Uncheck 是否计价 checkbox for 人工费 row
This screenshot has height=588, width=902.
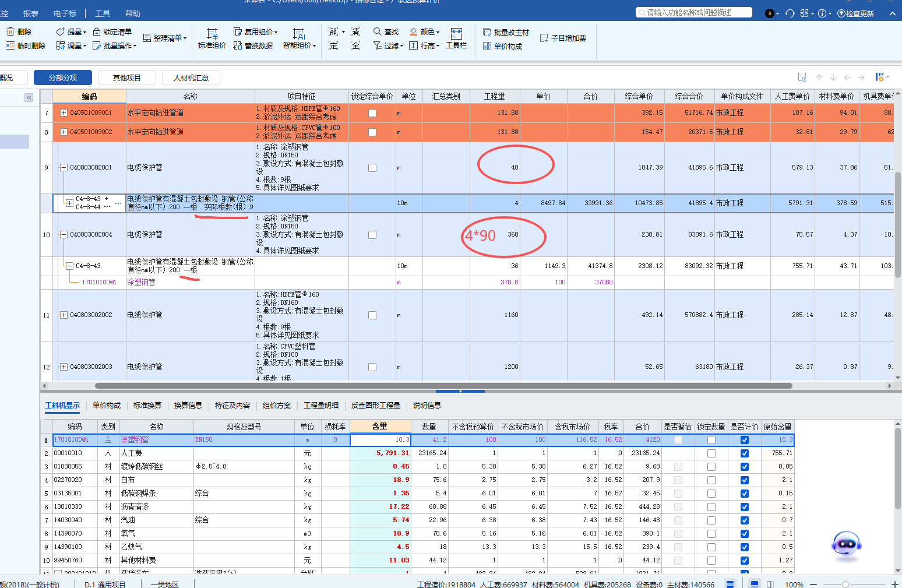745,453
